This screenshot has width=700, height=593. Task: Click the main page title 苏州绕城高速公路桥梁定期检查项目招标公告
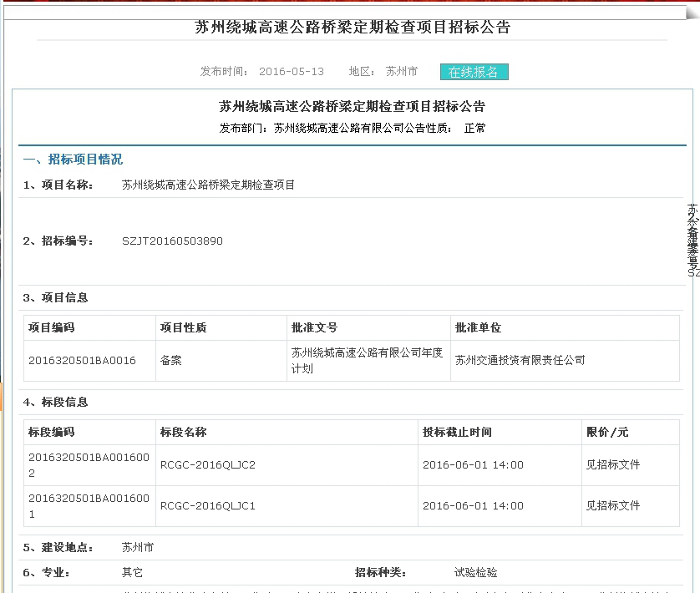[x=352, y=27]
